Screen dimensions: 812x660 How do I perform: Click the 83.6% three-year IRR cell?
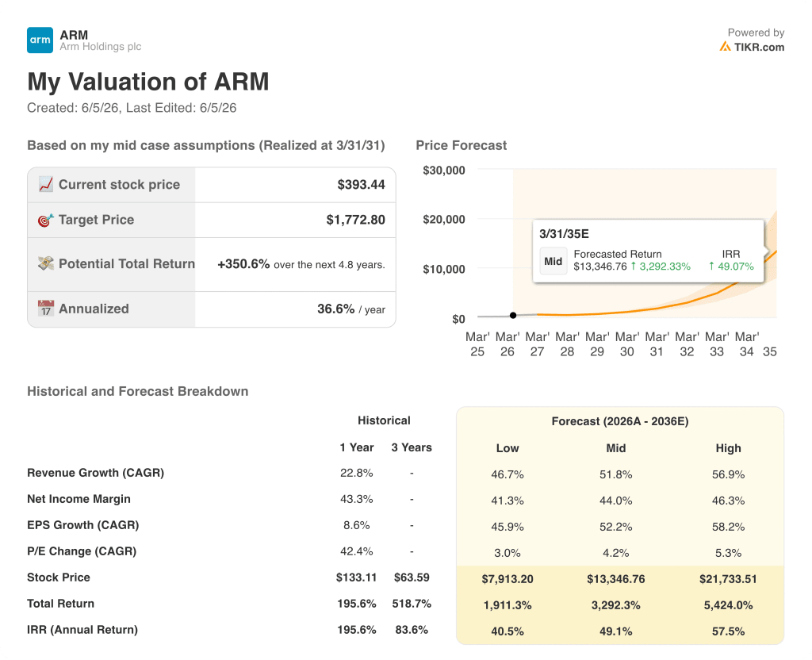(412, 629)
